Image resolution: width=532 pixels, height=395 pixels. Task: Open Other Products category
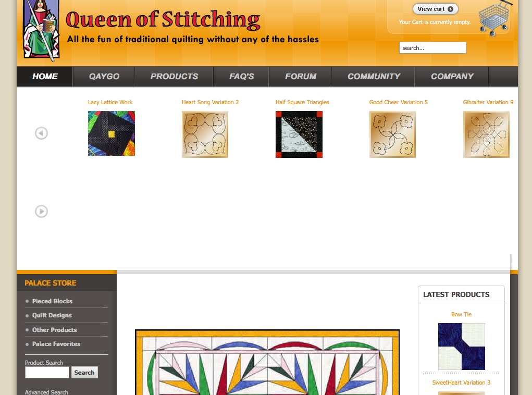point(54,330)
